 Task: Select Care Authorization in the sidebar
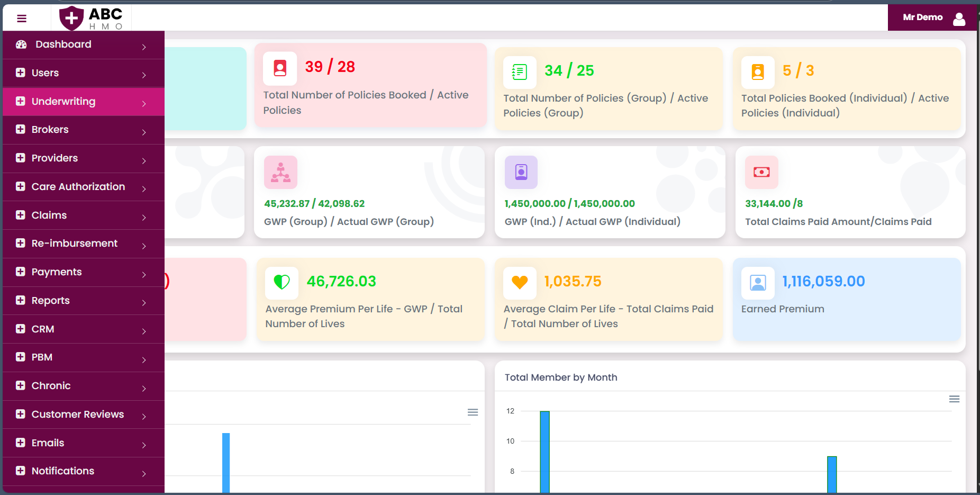[x=78, y=187]
